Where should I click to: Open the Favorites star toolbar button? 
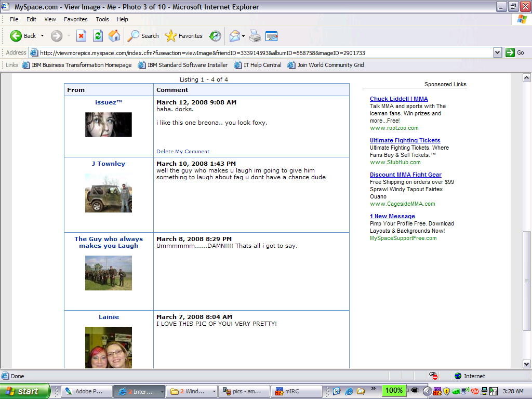tap(184, 36)
